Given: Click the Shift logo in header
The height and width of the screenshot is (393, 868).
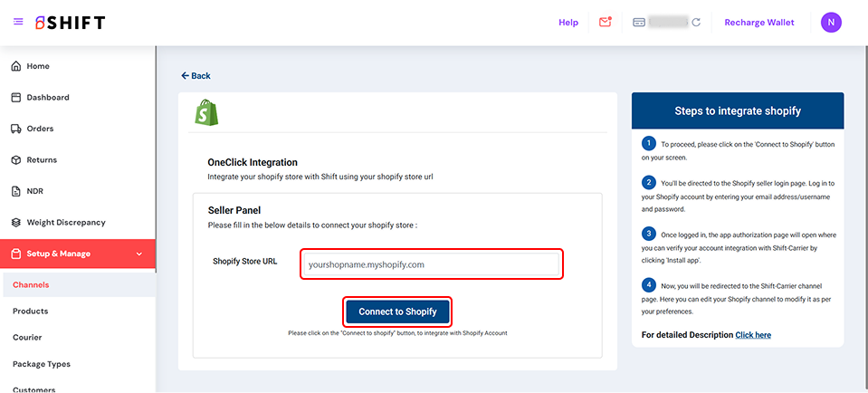Looking at the screenshot, I should (x=70, y=23).
